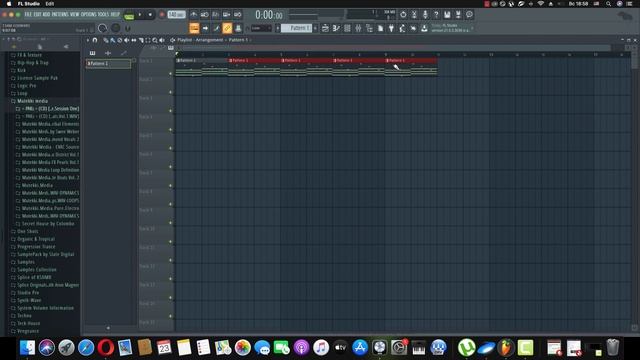
Task: Open the PATTERNS menu
Action: coord(60,14)
